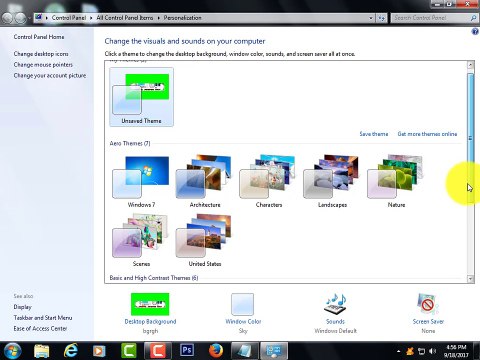Open Windows Media Player from taskbar
Screen dimensions: 480x360
point(99,351)
